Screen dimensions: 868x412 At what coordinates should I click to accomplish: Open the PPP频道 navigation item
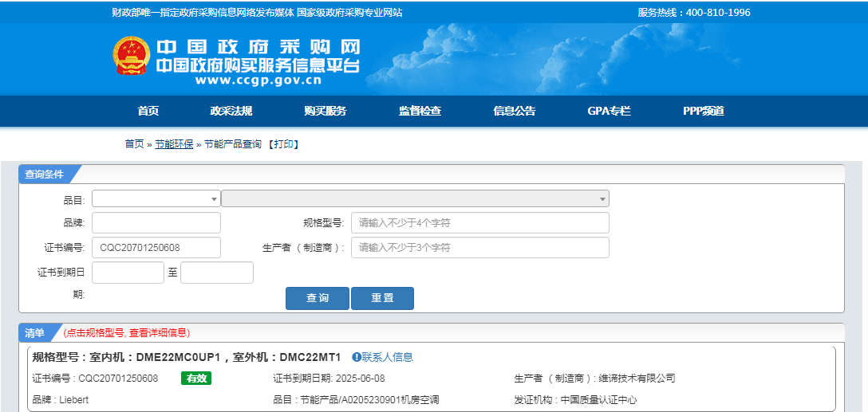tap(704, 111)
